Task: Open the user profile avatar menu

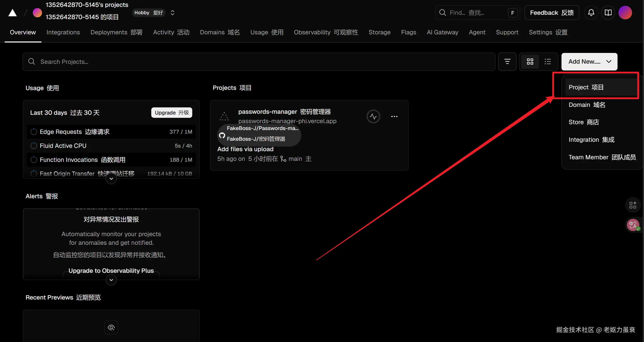Action: coord(625,13)
